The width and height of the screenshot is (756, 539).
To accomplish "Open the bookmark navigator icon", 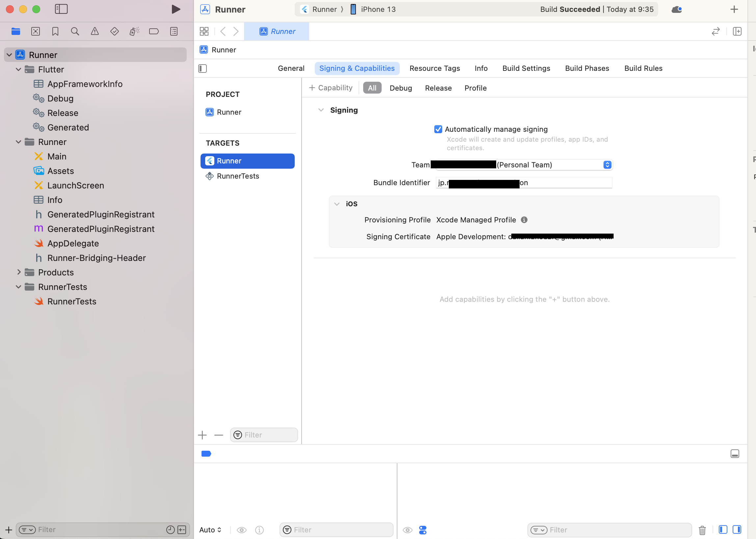I will click(55, 32).
